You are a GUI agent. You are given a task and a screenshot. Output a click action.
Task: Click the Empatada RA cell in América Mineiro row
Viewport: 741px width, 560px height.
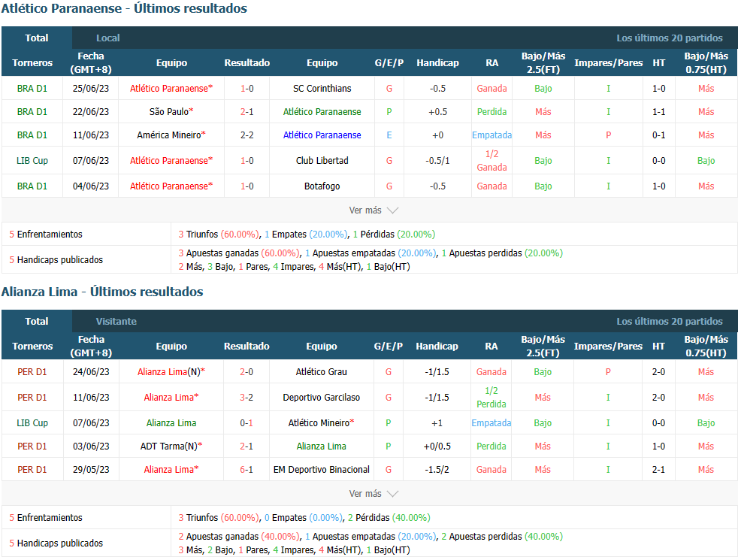(491, 135)
